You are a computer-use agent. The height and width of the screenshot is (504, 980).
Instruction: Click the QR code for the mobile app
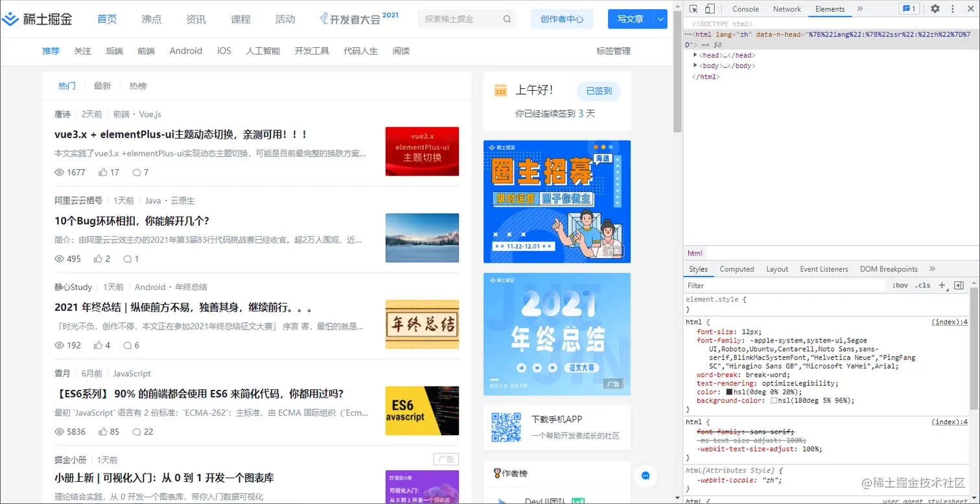click(x=506, y=427)
